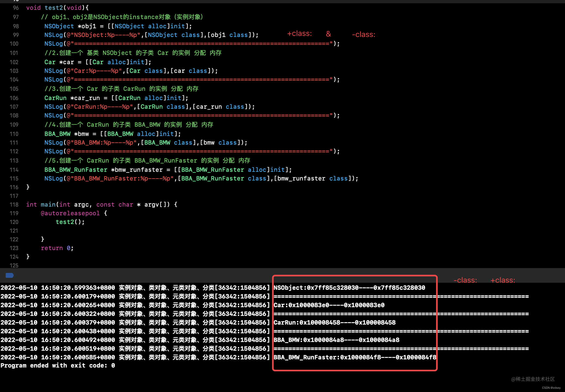The image size is (565, 392).
Task: Click the red '-class:' annotation above console
Action: click(x=465, y=280)
